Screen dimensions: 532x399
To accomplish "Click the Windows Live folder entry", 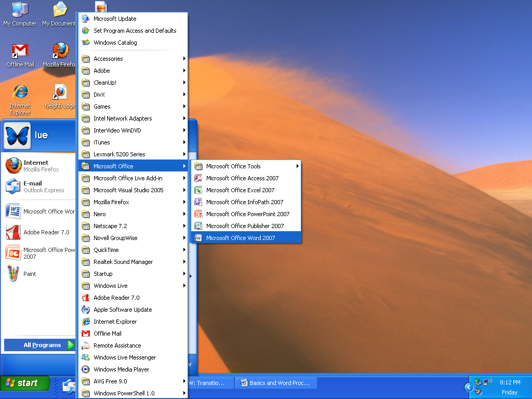I will [133, 286].
